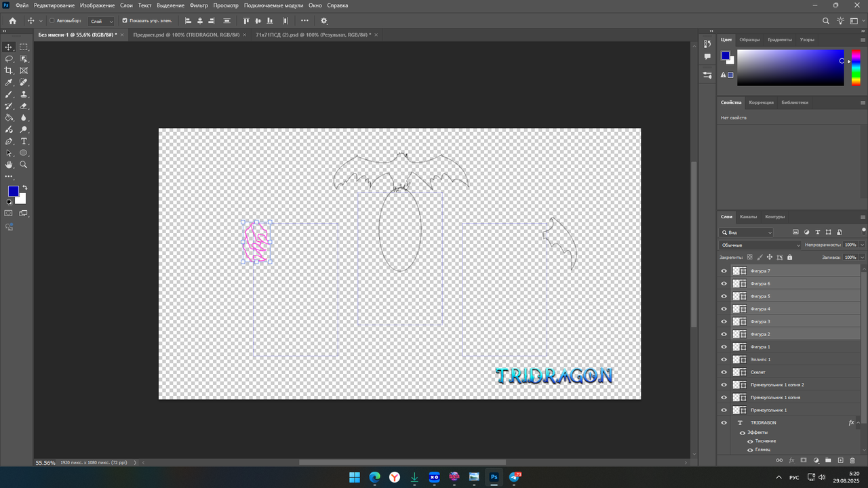Open the Windows Start menu
The height and width of the screenshot is (488, 868).
(x=355, y=477)
